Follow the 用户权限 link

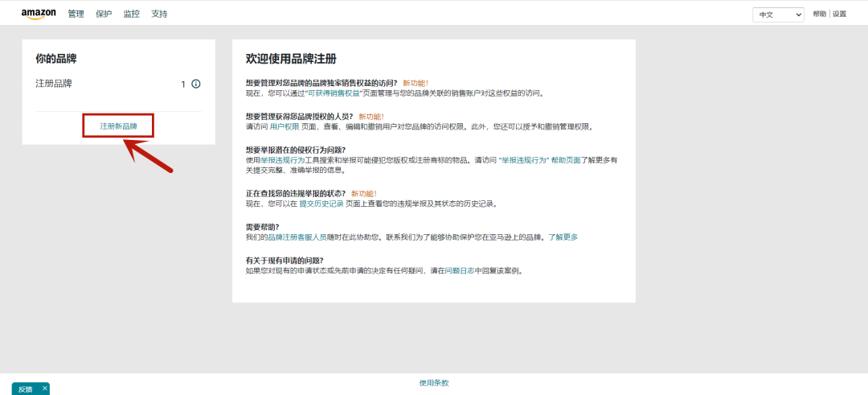285,127
